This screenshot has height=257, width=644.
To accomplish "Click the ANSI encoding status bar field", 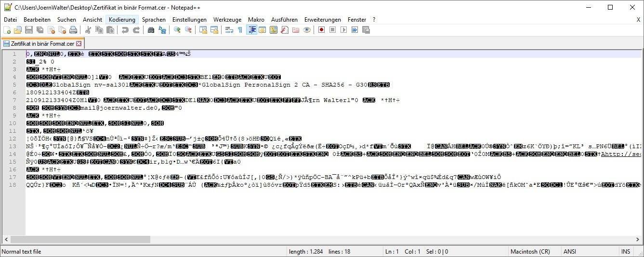I will 571,252.
